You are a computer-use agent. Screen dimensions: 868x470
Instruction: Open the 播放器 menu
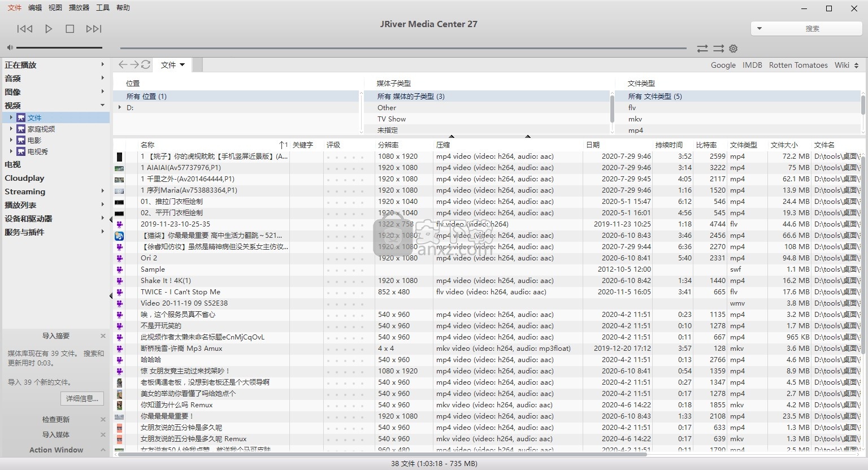tap(79, 8)
